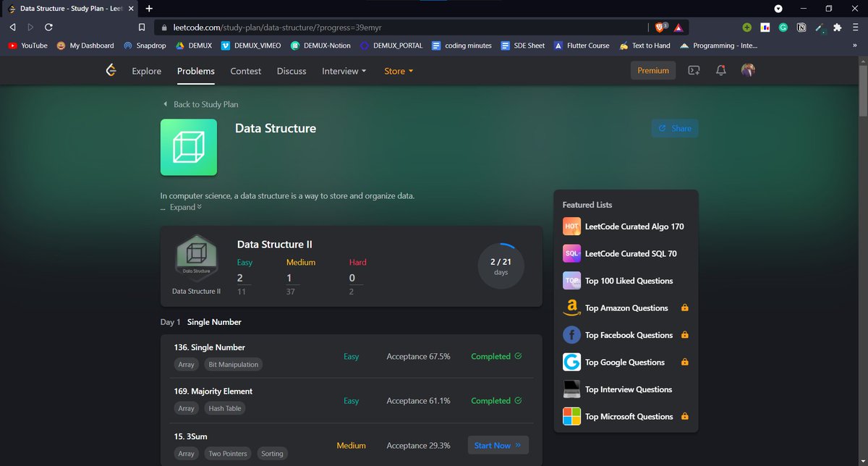Click the green plus extension icon
This screenshot has height=466, width=868.
(x=746, y=27)
